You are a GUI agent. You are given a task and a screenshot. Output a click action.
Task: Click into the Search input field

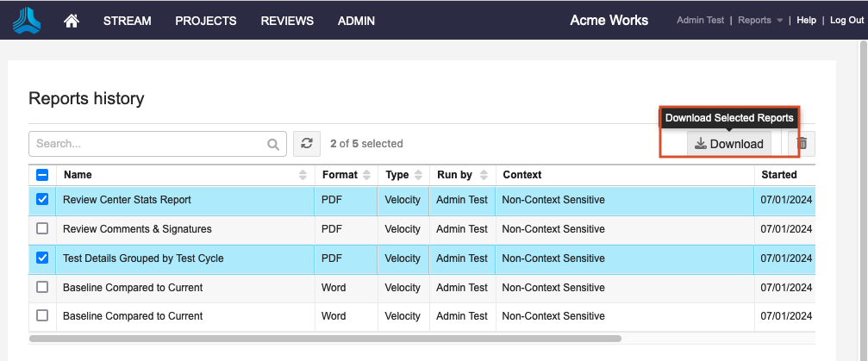147,144
